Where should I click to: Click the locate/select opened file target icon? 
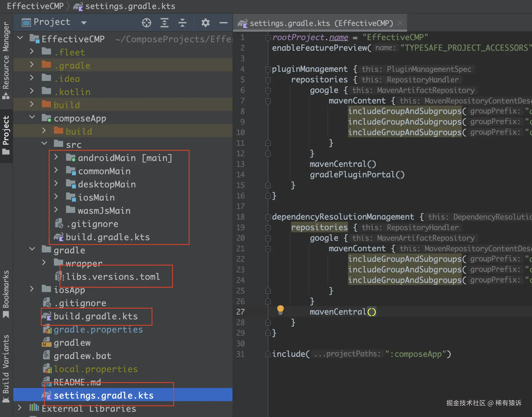(146, 23)
